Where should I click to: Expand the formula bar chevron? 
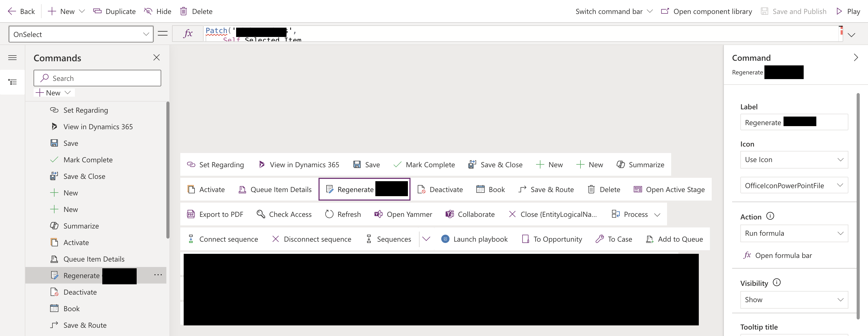tap(851, 35)
